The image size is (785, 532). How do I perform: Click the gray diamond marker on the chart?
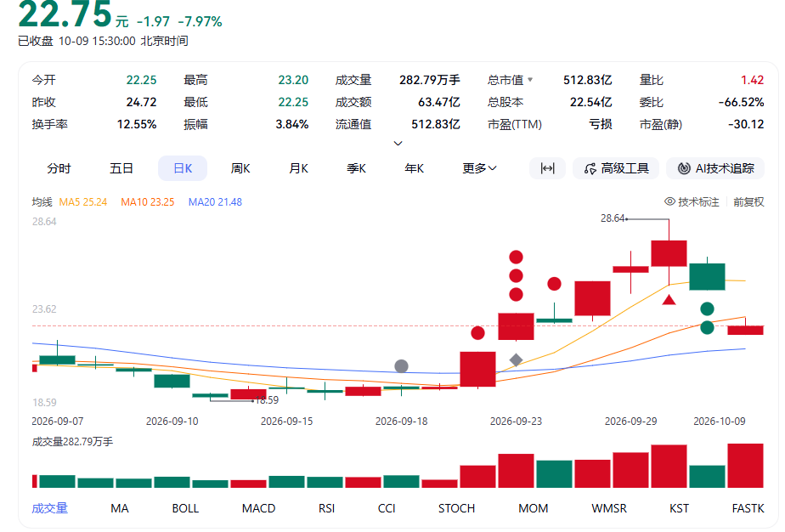pos(517,359)
